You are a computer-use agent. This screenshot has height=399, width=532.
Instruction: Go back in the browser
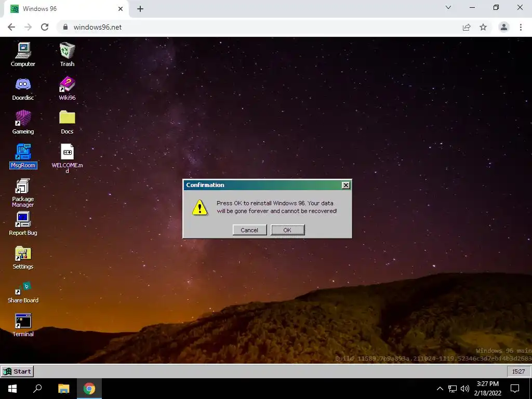tap(11, 27)
